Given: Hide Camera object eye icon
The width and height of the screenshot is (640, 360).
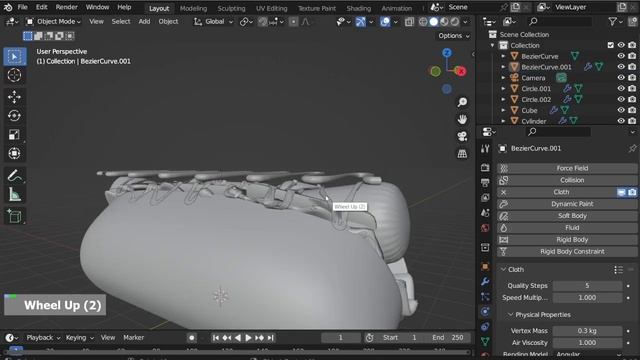Looking at the screenshot, I should (621, 78).
